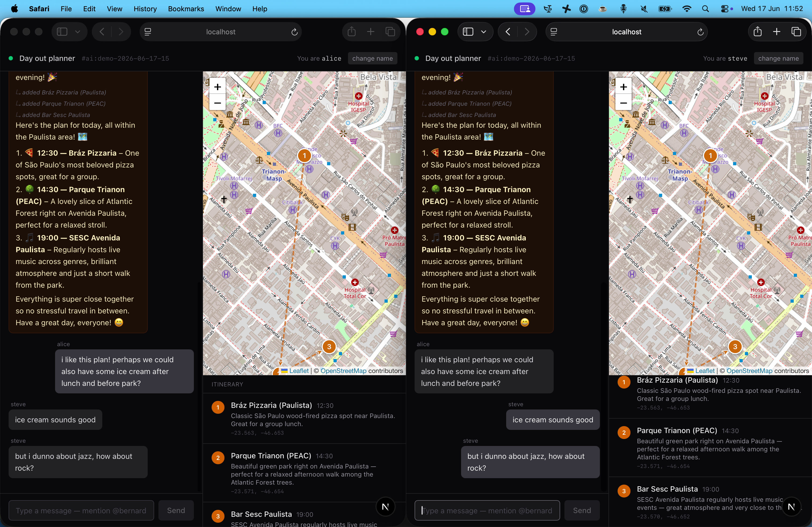The image size is (812, 527).
Task: Click localhost address bar in right window
Action: [626, 32]
